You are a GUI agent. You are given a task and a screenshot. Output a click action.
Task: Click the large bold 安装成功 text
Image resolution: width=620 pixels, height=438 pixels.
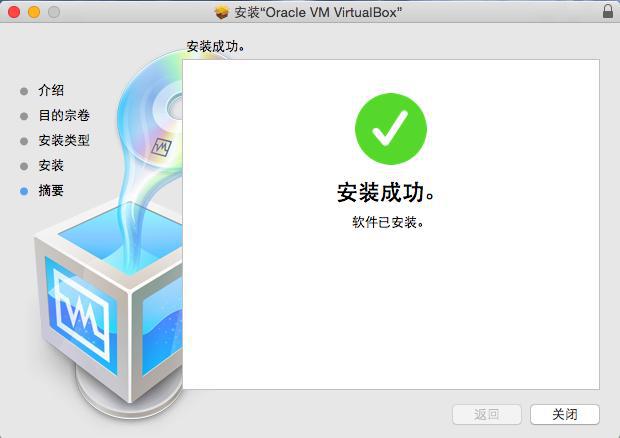(386, 193)
